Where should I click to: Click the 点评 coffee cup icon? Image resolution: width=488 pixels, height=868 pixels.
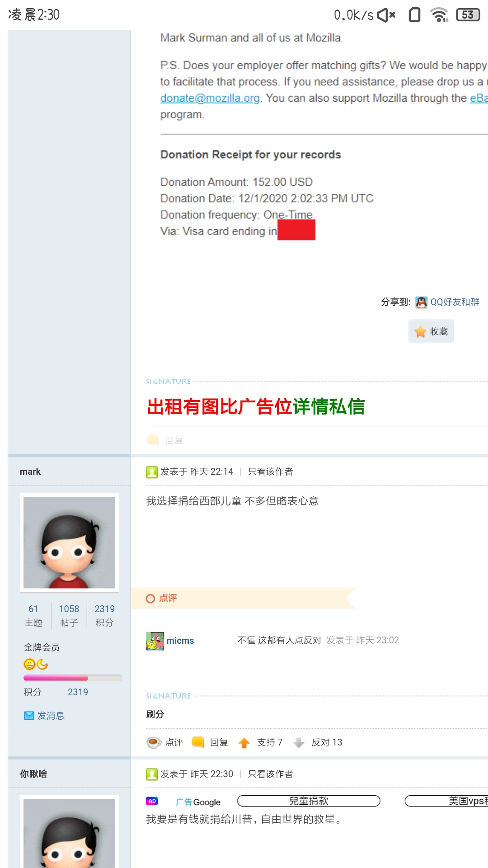[x=154, y=742]
